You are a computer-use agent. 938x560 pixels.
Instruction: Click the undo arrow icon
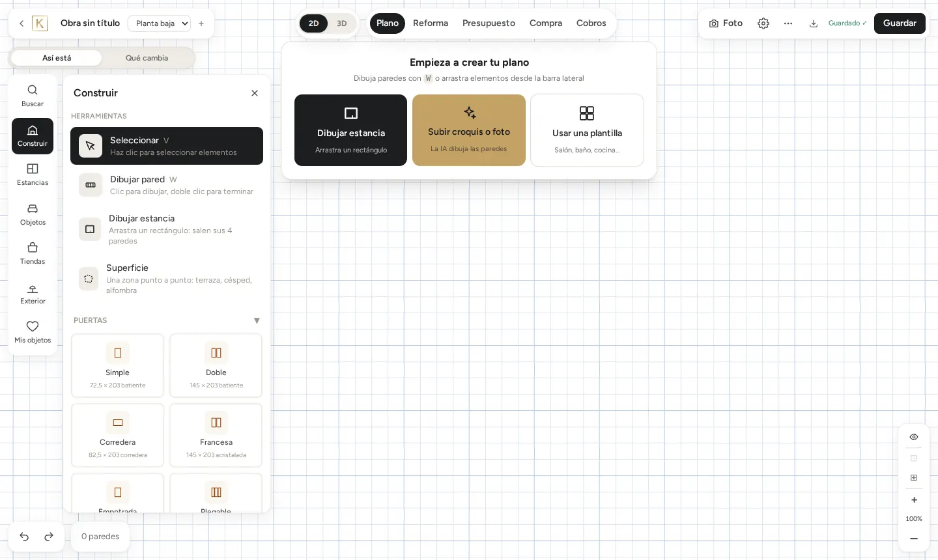click(x=24, y=537)
